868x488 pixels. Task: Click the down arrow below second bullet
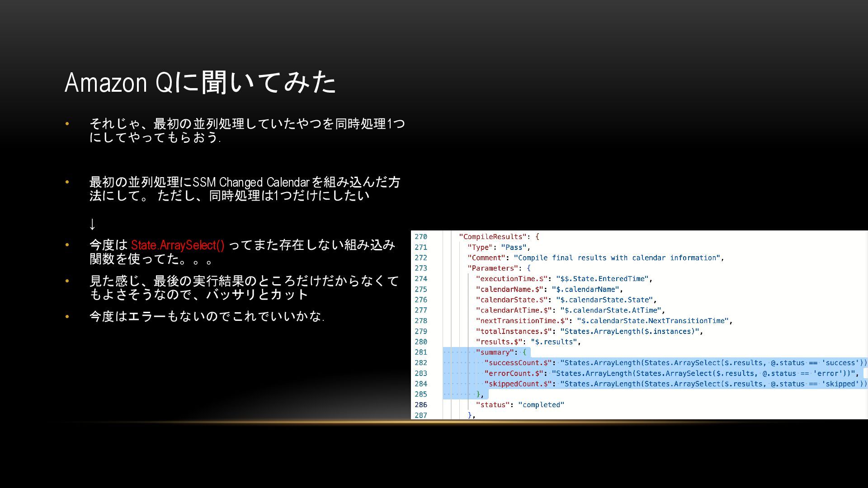click(92, 224)
